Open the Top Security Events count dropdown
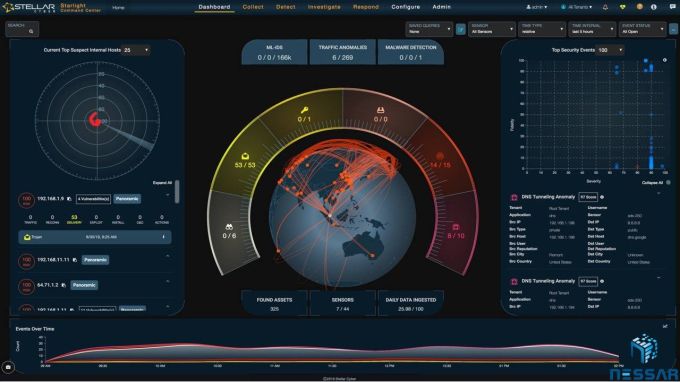 (610, 50)
